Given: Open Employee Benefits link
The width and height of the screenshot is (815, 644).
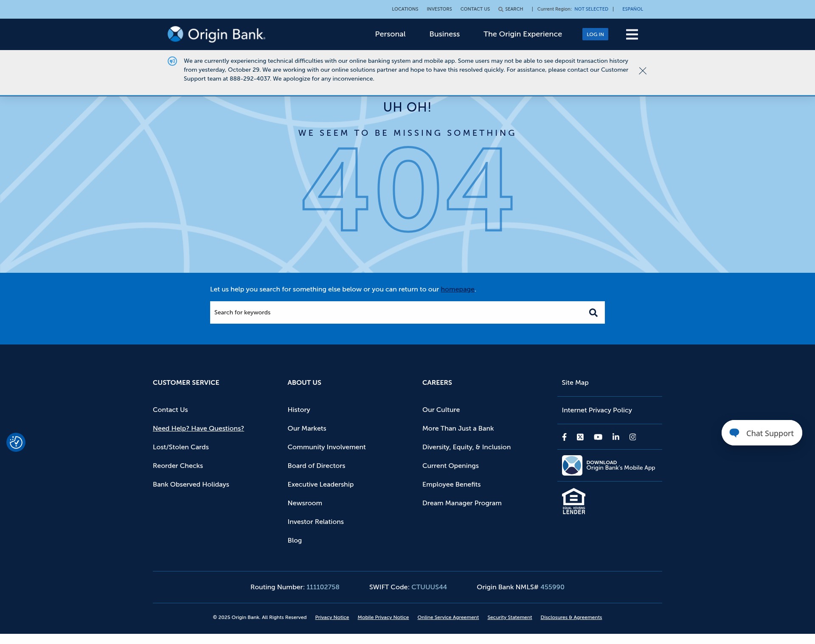Looking at the screenshot, I should pyautogui.click(x=451, y=484).
